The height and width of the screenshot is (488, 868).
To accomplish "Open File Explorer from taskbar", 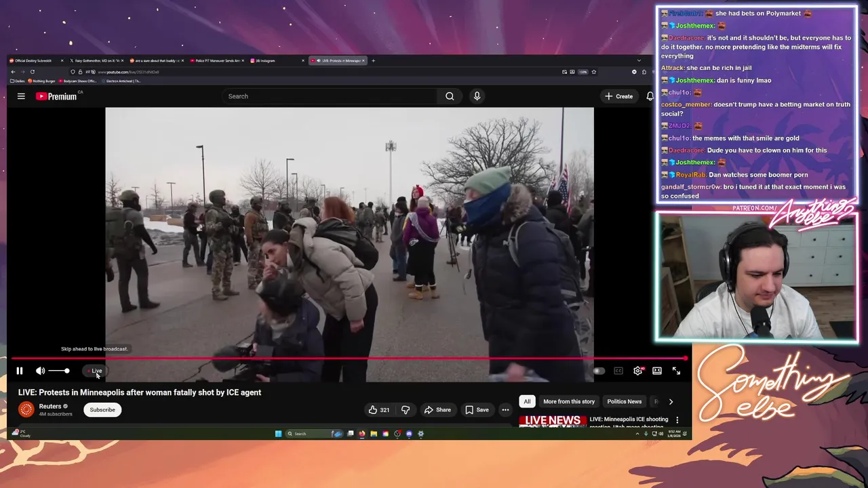I will (x=373, y=434).
